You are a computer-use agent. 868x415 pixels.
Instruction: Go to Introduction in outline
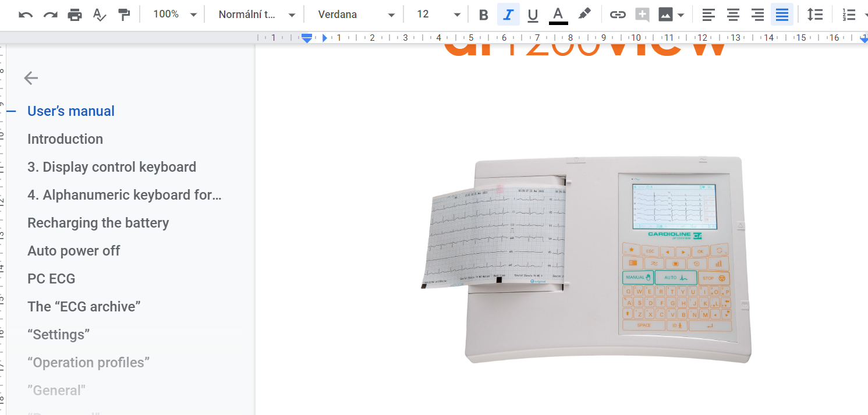(65, 139)
